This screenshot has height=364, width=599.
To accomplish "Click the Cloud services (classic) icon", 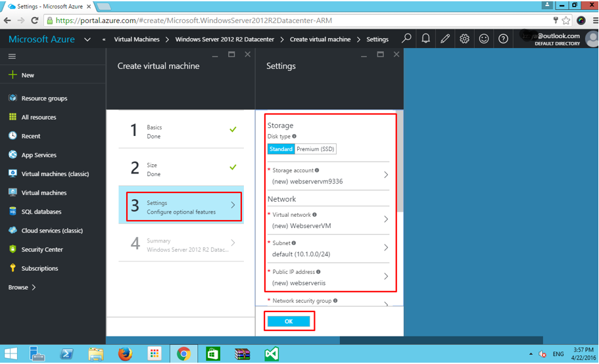I will tap(12, 230).
